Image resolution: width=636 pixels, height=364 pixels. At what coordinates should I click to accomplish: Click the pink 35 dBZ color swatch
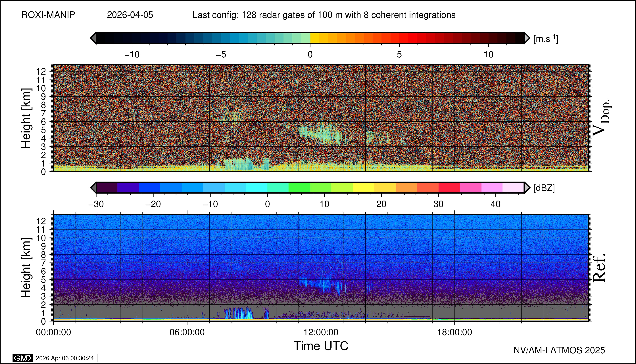[470, 188]
